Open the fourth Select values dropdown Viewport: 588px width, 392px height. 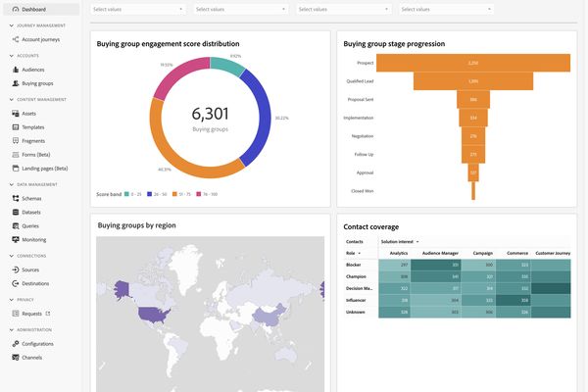pyautogui.click(x=446, y=9)
